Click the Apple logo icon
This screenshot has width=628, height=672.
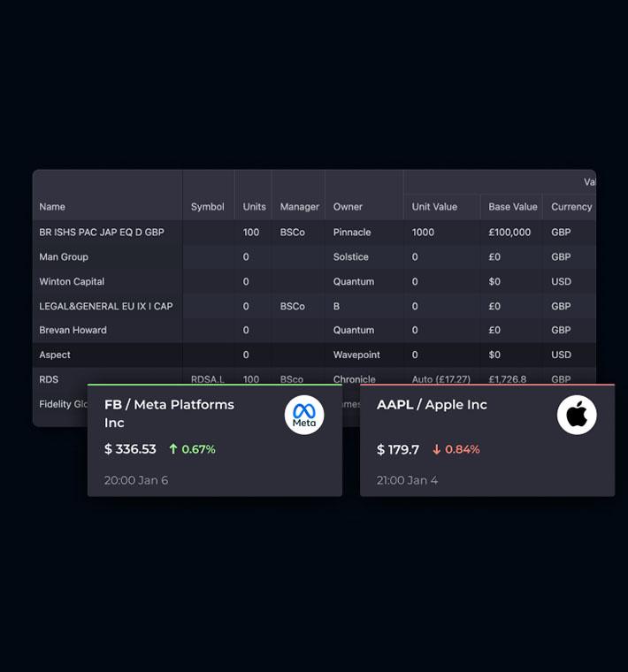pyautogui.click(x=577, y=415)
